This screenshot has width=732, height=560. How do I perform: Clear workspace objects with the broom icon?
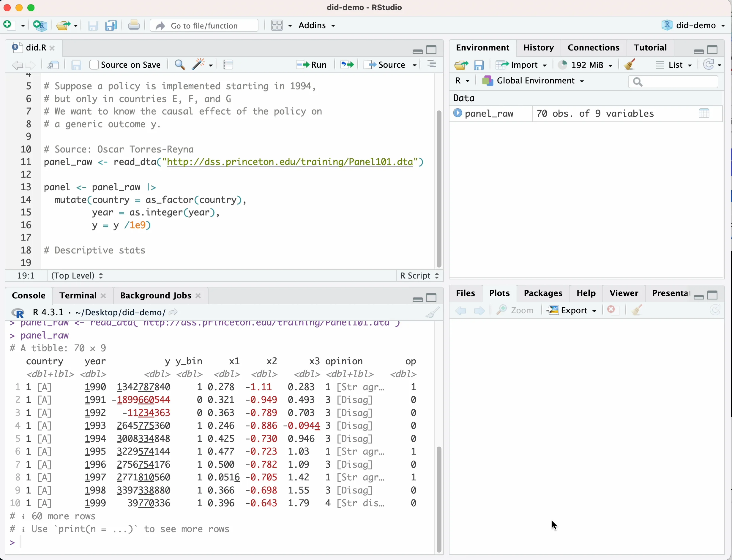[x=630, y=65]
